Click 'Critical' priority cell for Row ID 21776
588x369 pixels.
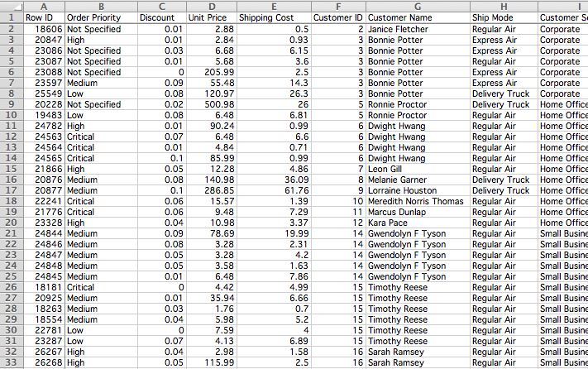pyautogui.click(x=101, y=212)
